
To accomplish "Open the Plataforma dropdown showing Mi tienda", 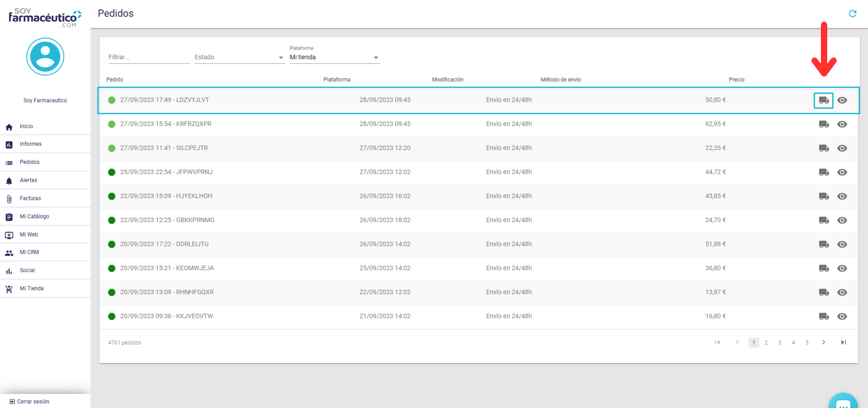I will (334, 58).
